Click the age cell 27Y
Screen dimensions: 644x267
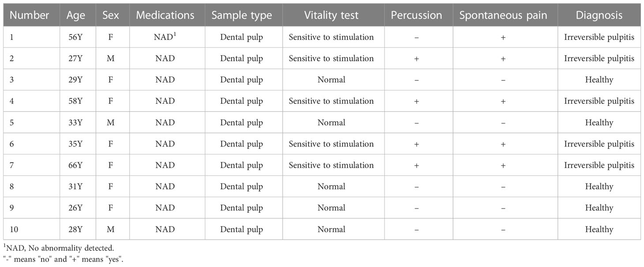(76, 58)
